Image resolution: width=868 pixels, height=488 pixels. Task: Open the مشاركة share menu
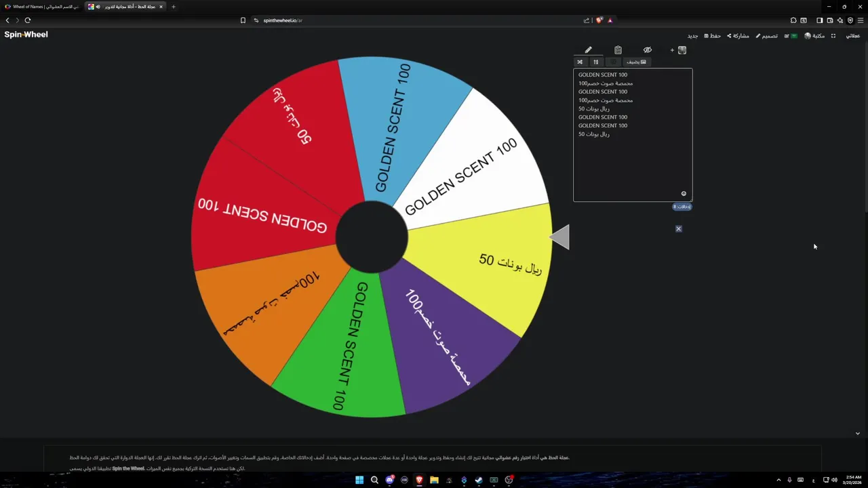coord(738,36)
